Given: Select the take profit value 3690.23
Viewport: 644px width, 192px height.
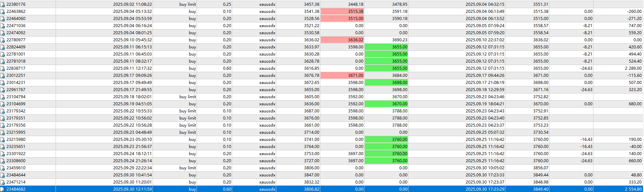Looking at the screenshot, I should click(400, 40).
